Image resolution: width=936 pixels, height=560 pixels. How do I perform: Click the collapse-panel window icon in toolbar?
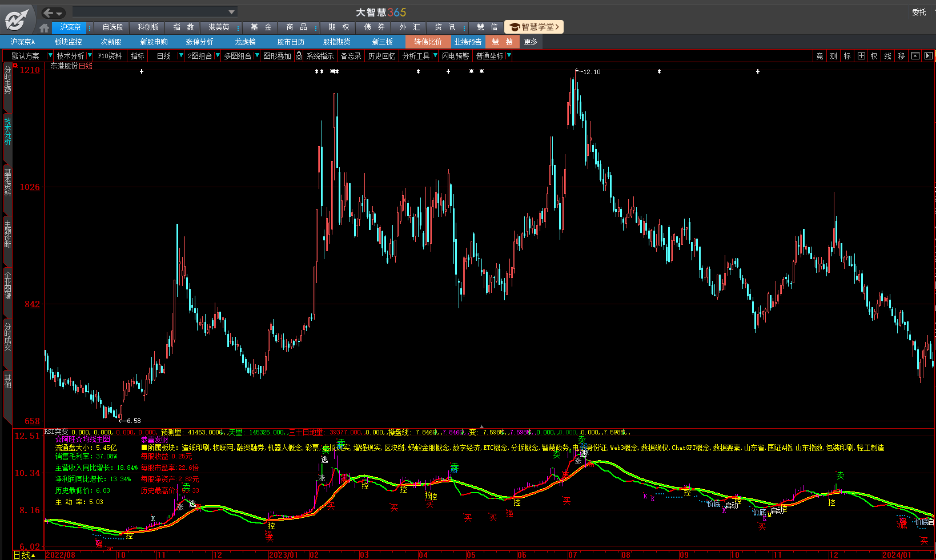(x=915, y=56)
